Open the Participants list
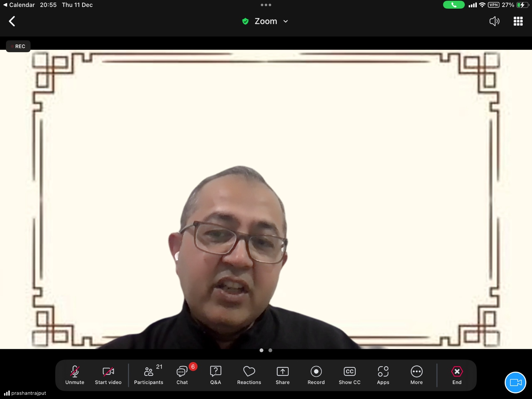 pos(149,375)
